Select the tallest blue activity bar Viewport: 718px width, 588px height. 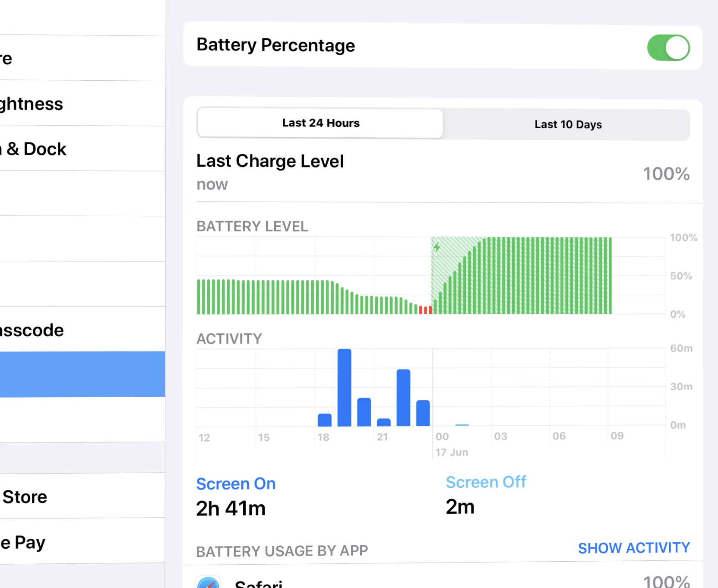[344, 387]
